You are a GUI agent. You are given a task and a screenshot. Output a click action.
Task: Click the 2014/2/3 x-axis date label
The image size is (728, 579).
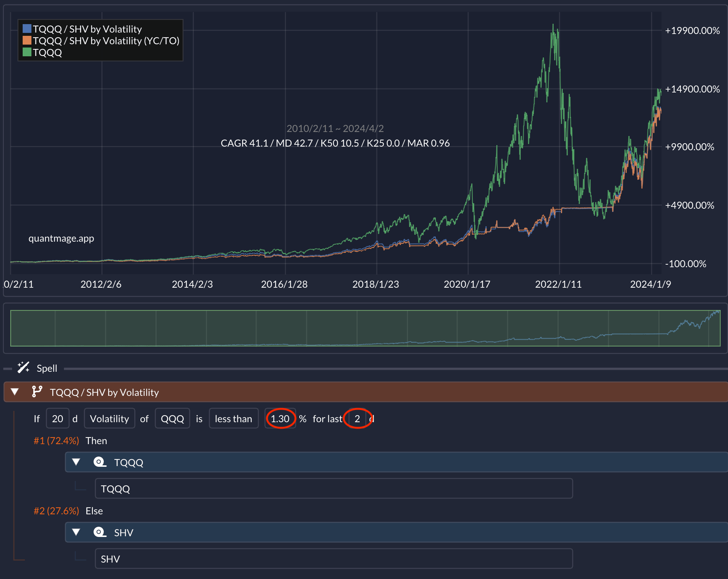click(192, 284)
